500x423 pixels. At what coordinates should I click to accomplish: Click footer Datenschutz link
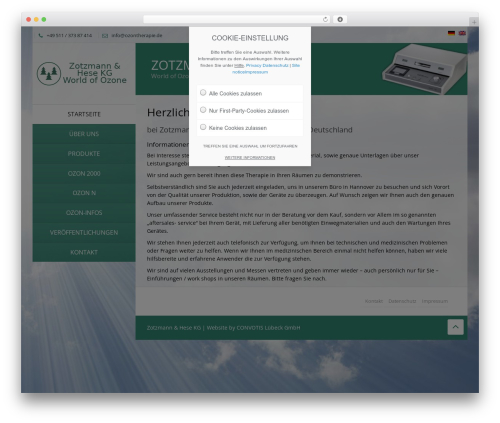tap(402, 301)
